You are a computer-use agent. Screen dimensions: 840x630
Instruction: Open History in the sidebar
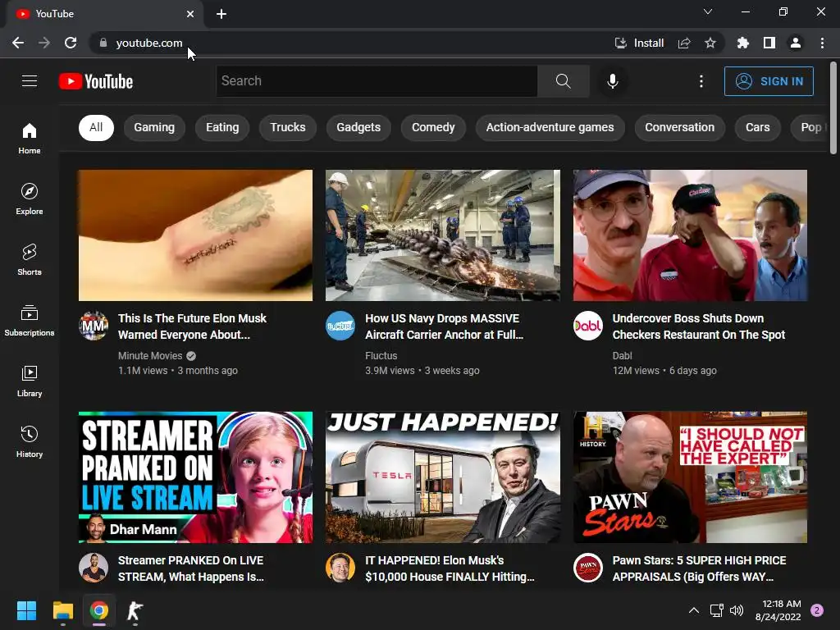tap(30, 441)
